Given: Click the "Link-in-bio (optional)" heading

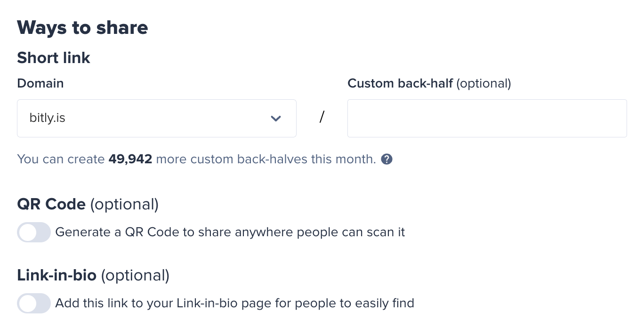Looking at the screenshot, I should tap(93, 275).
